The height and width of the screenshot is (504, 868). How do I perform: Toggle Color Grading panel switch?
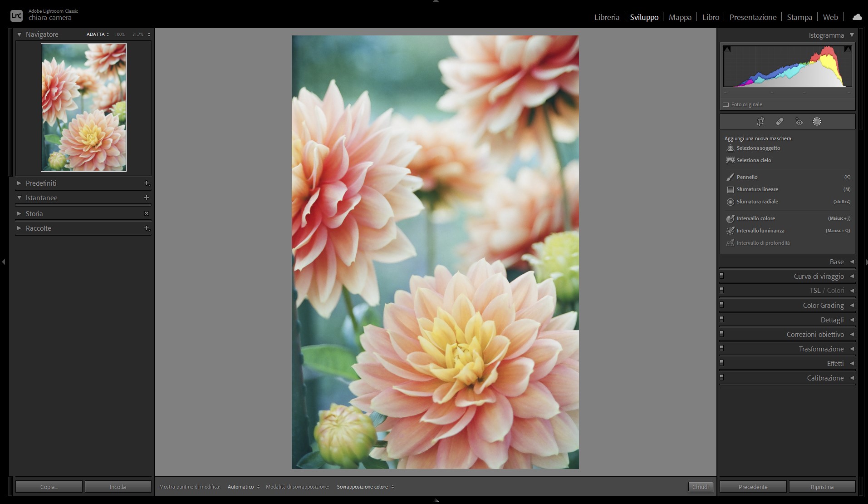tap(722, 304)
